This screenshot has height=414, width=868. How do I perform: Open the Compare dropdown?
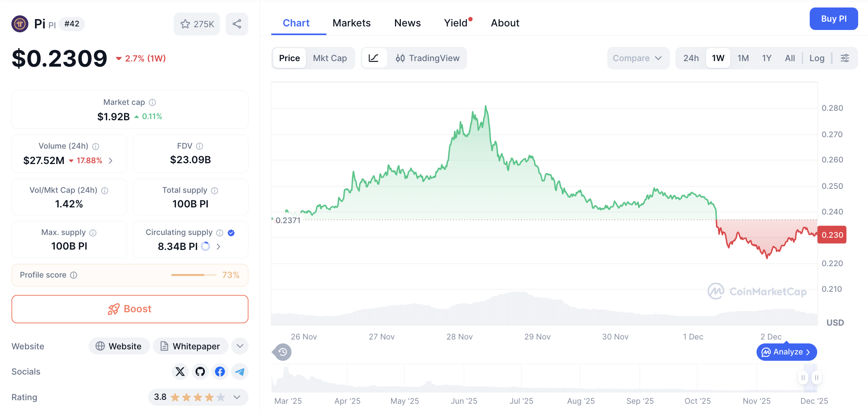[638, 58]
